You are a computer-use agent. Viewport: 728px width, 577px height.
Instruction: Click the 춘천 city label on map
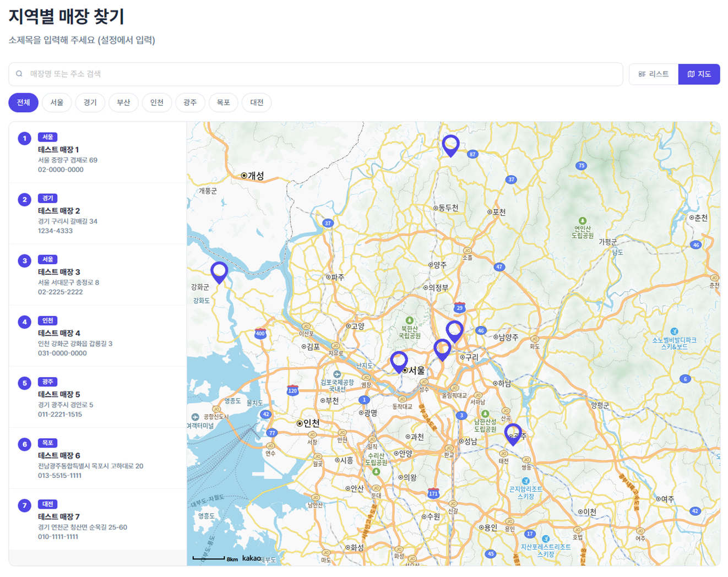tap(698, 217)
